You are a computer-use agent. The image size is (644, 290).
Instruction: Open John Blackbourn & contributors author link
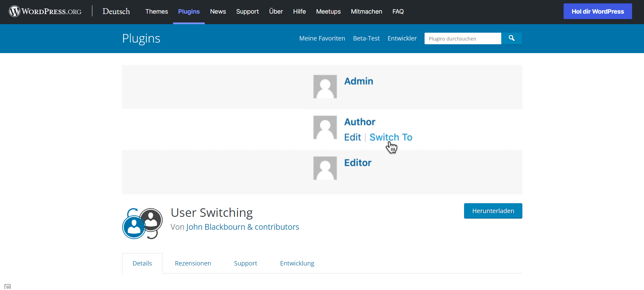click(243, 227)
